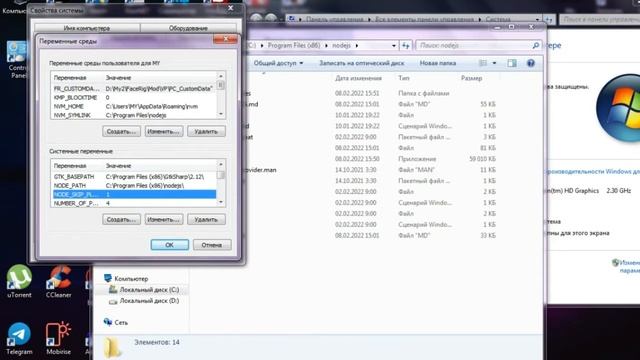Click Control Panel search field at top right
640x360 pixels.
599,19
